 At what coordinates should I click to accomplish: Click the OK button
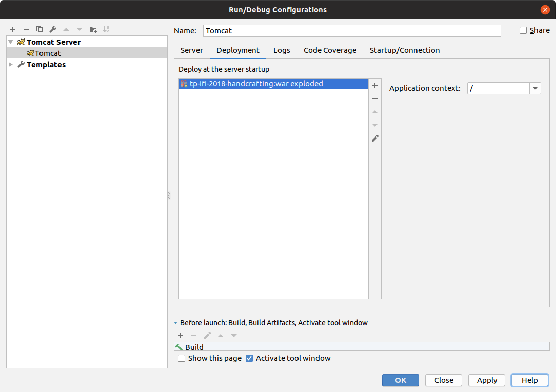[400, 380]
